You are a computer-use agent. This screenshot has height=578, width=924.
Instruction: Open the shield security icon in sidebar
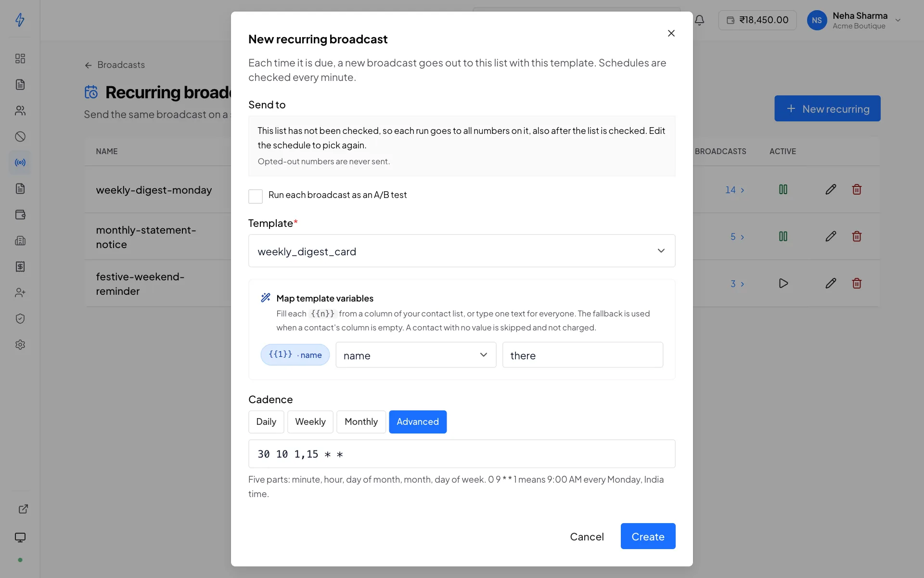tap(20, 319)
